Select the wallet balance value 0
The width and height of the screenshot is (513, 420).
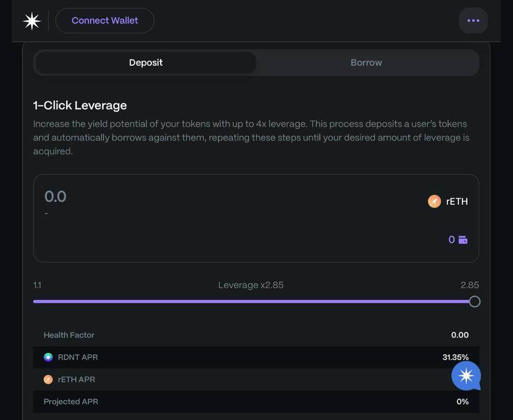click(452, 240)
